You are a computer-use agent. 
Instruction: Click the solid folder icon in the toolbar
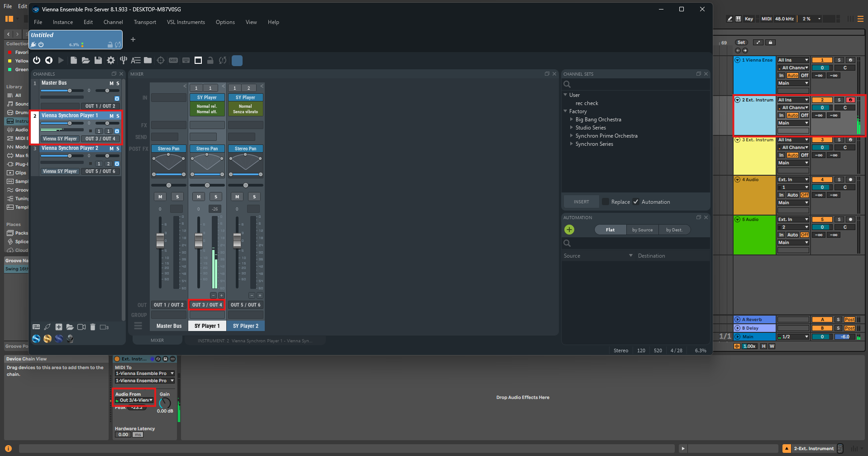pos(148,60)
